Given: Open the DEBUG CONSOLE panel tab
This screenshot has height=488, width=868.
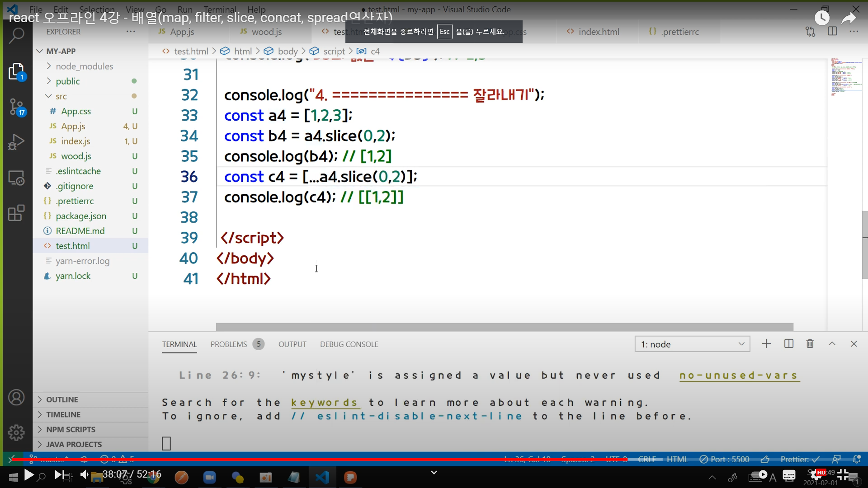Looking at the screenshot, I should (349, 344).
